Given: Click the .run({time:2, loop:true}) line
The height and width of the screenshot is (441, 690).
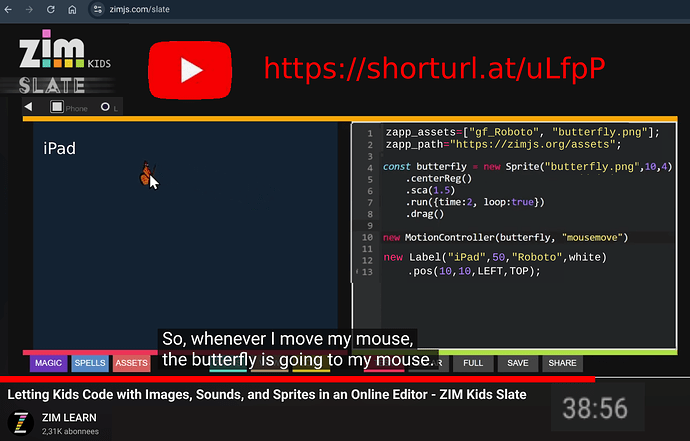Looking at the screenshot, I should [475, 202].
